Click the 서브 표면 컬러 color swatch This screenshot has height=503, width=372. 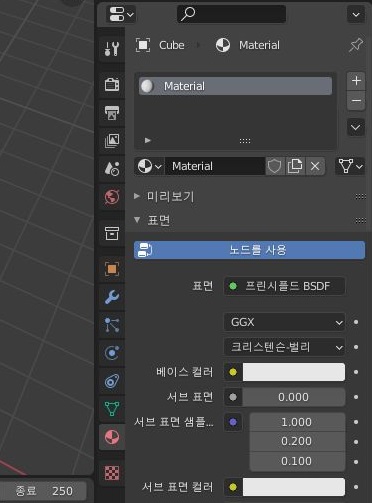pyautogui.click(x=294, y=487)
